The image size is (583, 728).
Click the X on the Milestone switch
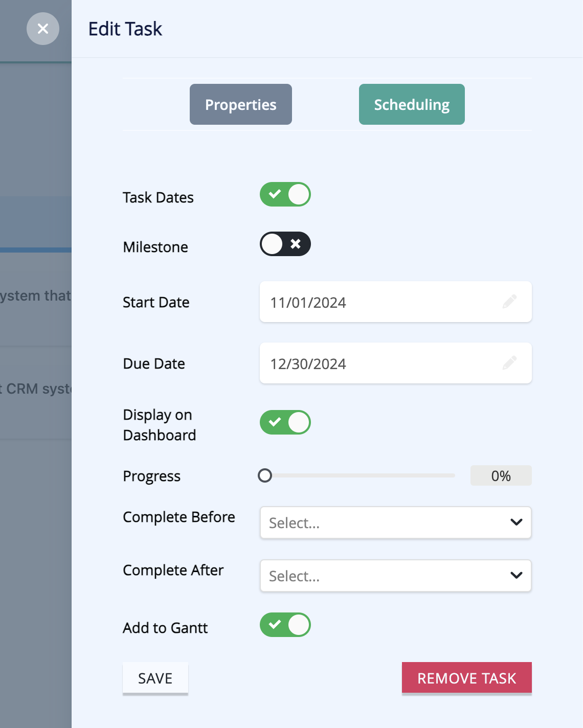click(x=296, y=244)
